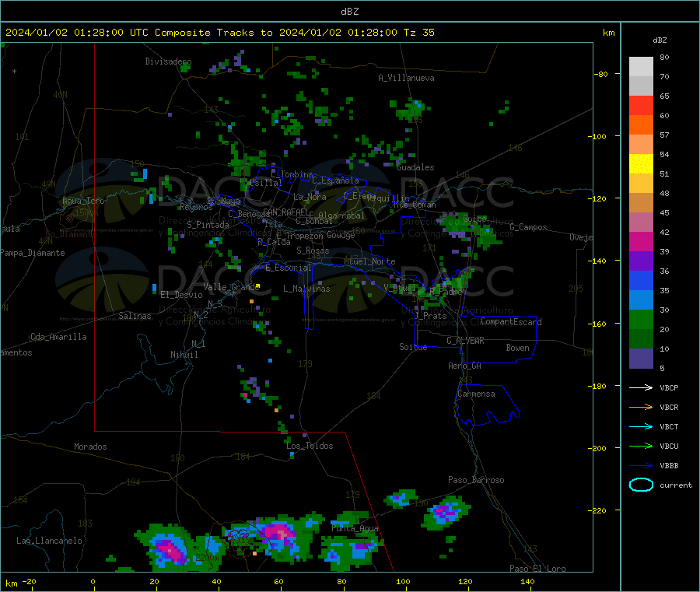Screen dimensions: 700x592
Task: Click the white VBCP arrow legend icon
Action: click(x=641, y=387)
